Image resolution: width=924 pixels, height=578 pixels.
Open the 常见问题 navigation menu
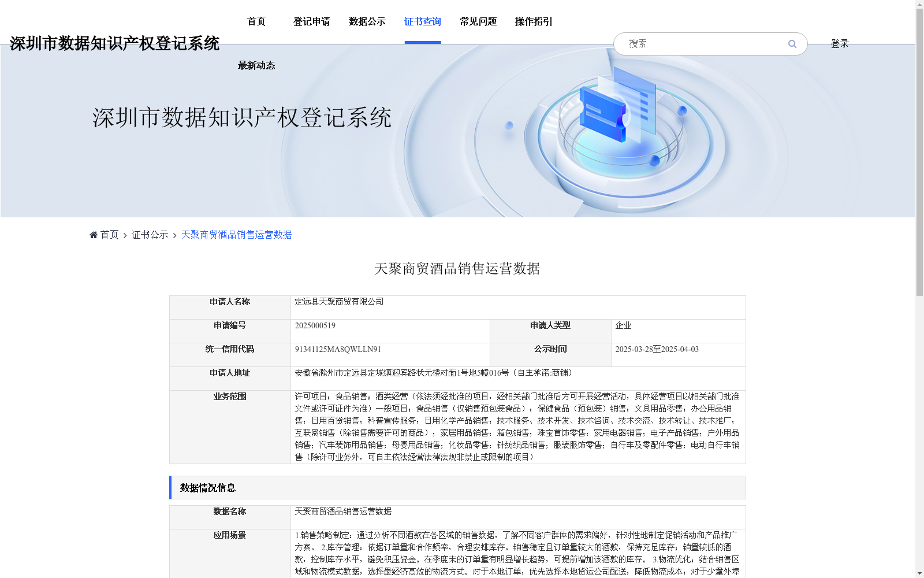point(477,21)
